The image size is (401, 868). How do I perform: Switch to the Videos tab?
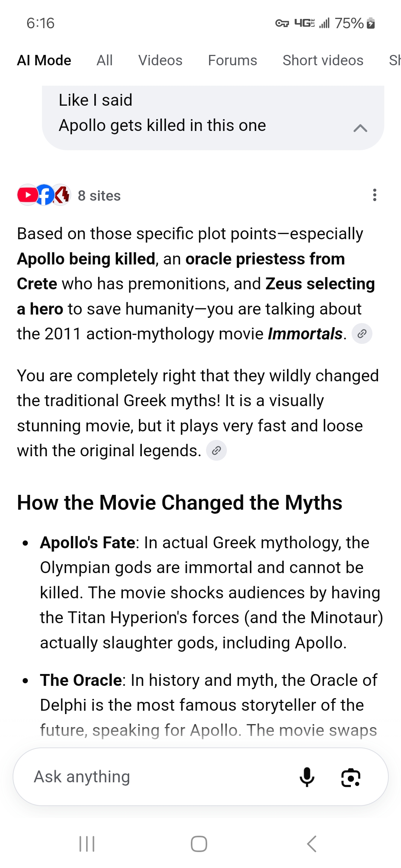tap(160, 60)
